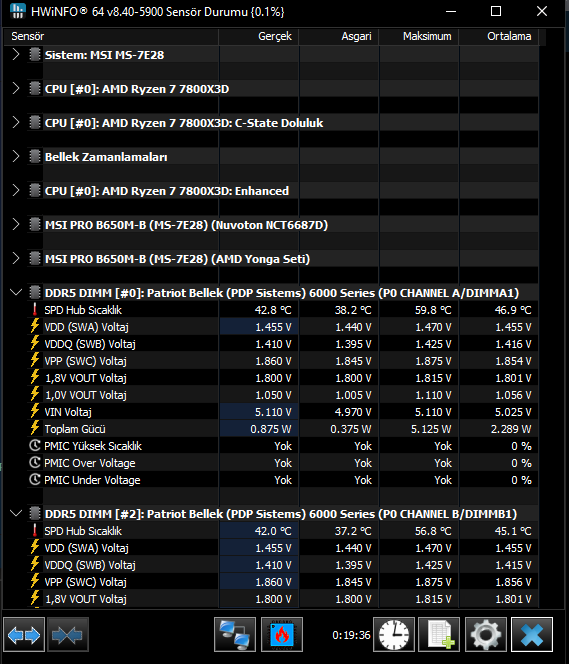Start logging with the document-plus icon
Screen dimensions: 569x664
pos(439,634)
